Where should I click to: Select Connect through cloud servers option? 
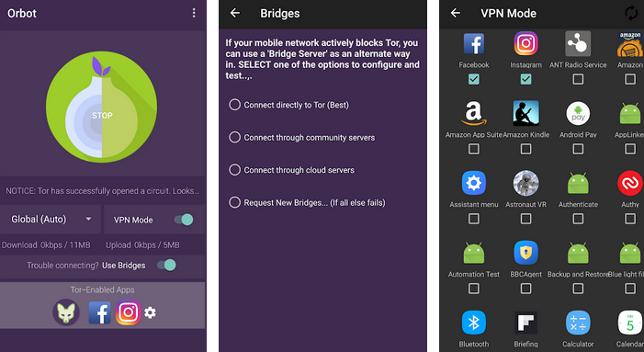coord(291,170)
